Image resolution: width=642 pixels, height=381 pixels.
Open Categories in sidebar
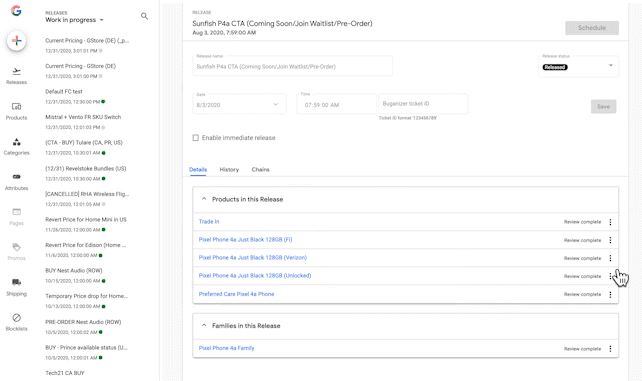pyautogui.click(x=16, y=147)
